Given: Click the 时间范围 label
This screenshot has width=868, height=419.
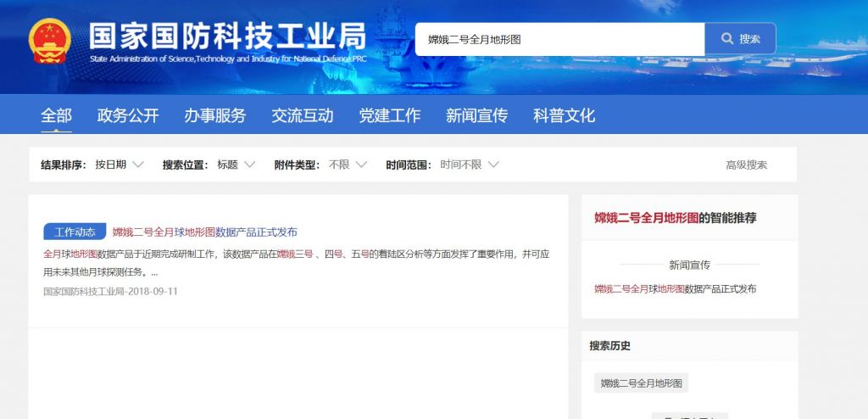Looking at the screenshot, I should 409,165.
